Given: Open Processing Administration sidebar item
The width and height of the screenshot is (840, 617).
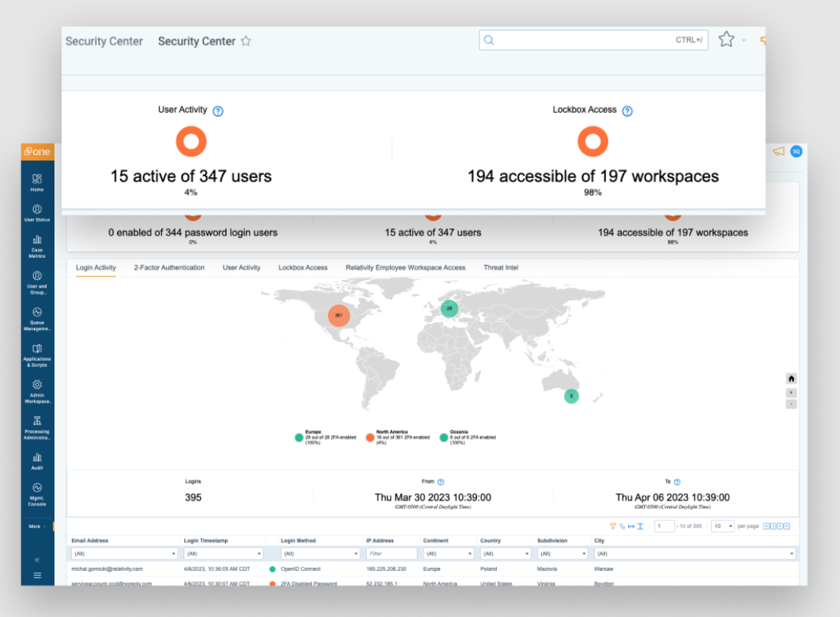Looking at the screenshot, I should pyautogui.click(x=37, y=427).
